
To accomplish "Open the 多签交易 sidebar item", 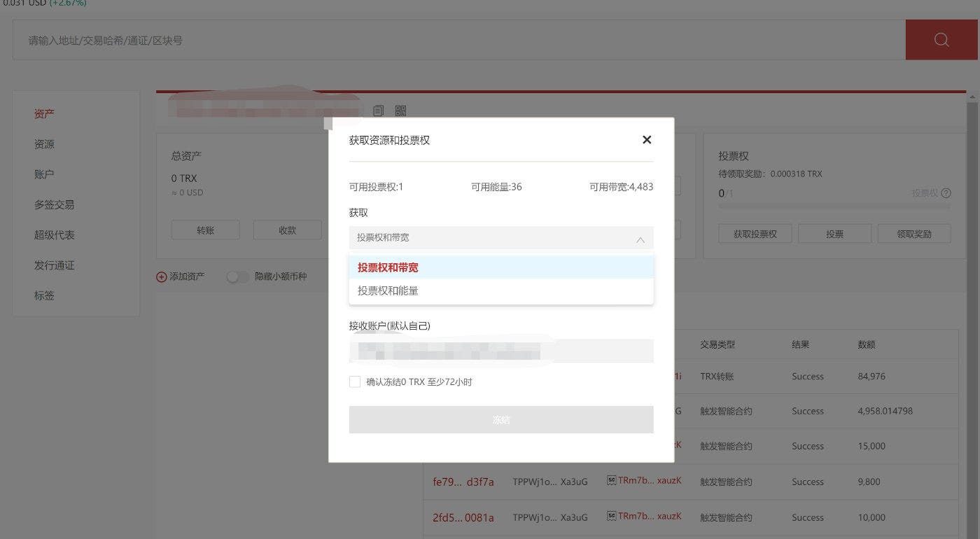I will (x=54, y=204).
